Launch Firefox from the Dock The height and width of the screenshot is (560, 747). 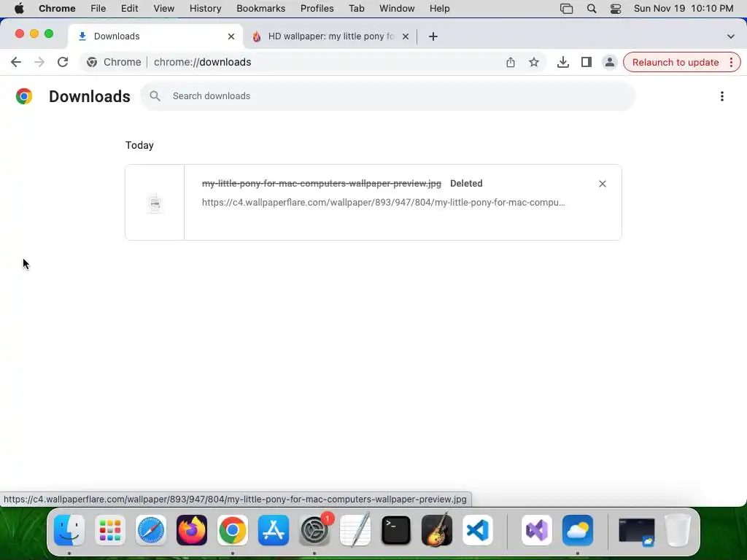point(192,530)
